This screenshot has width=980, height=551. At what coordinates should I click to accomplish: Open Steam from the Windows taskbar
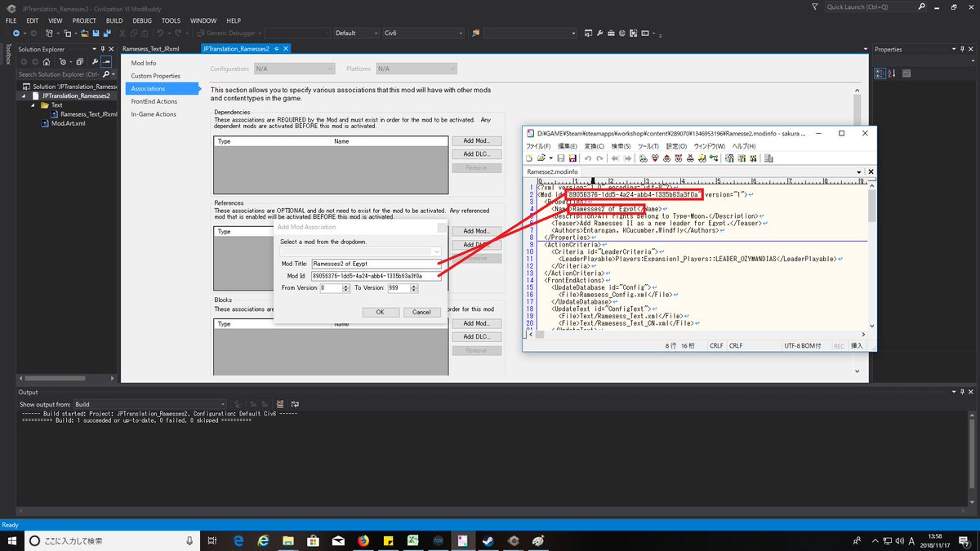(x=488, y=540)
